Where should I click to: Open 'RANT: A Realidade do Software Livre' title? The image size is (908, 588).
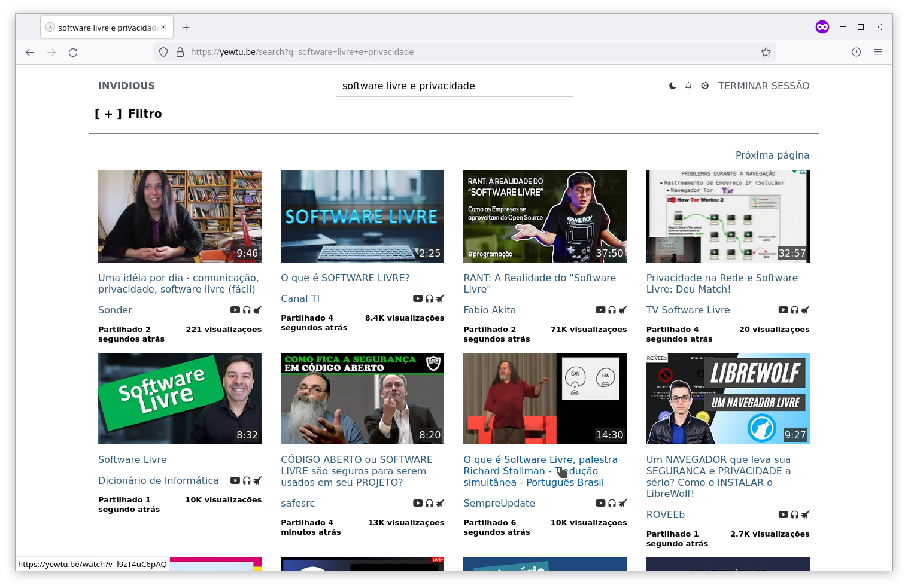[x=539, y=284]
